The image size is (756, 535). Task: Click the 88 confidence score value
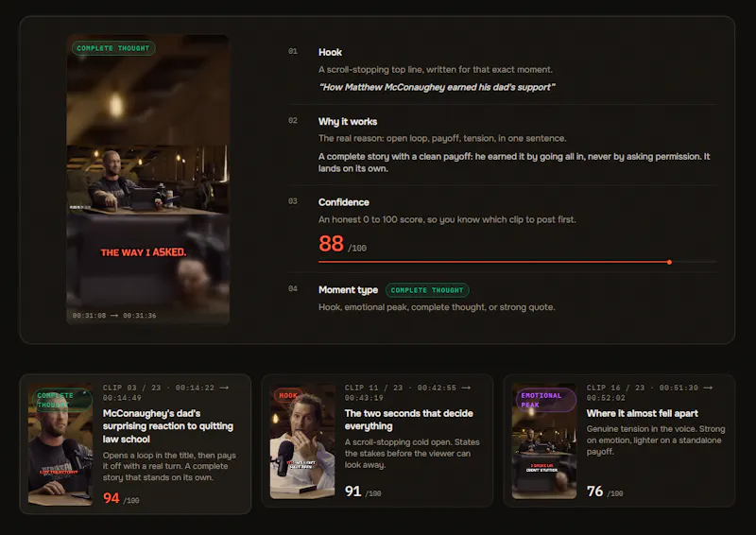[x=331, y=244]
